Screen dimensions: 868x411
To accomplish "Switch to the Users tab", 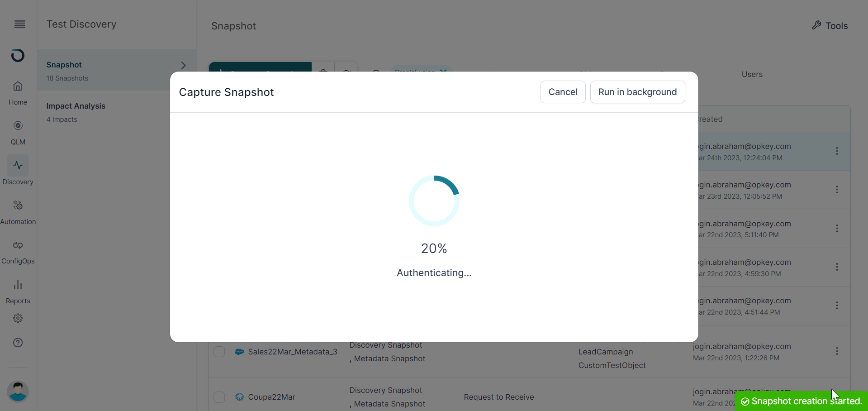I will pos(752,74).
